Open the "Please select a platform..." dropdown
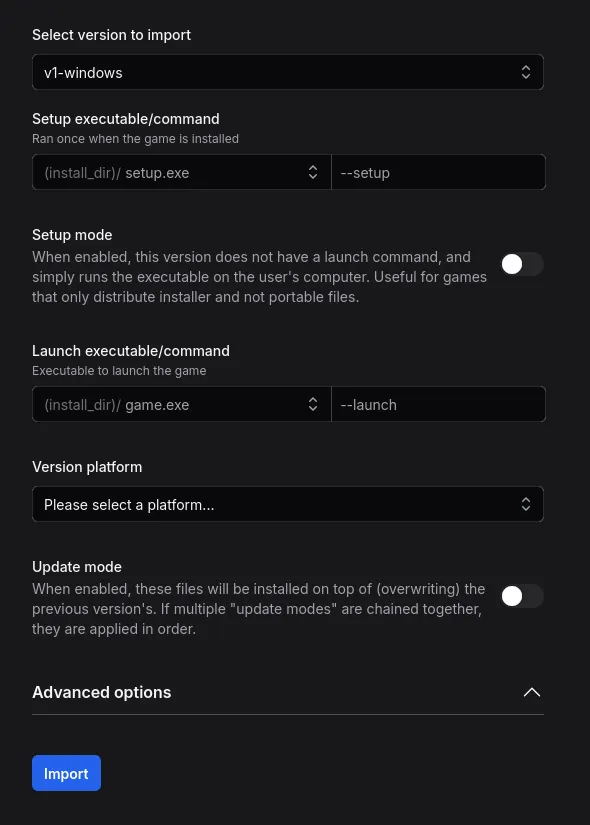Viewport: 590px width, 825px height. (x=288, y=504)
